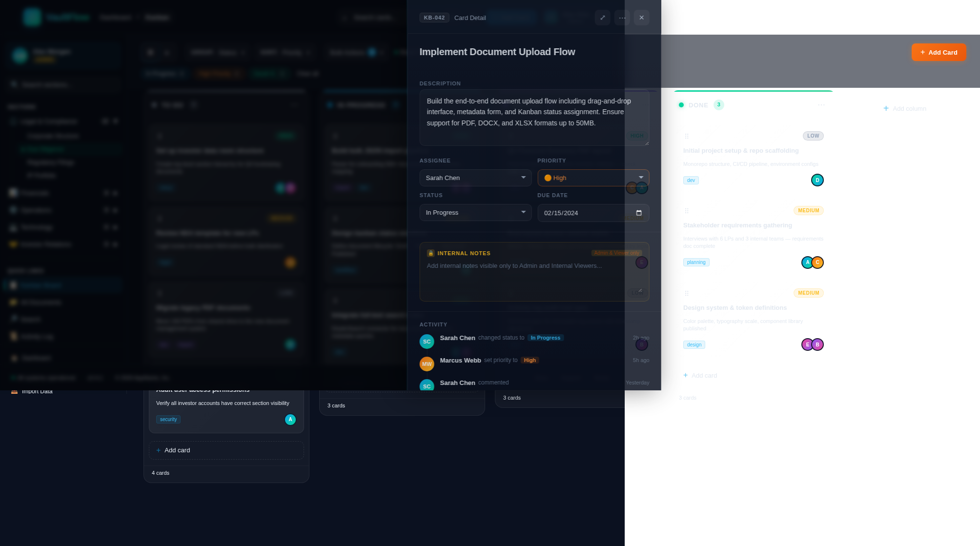Open the Priority dropdown set to High

click(593, 178)
